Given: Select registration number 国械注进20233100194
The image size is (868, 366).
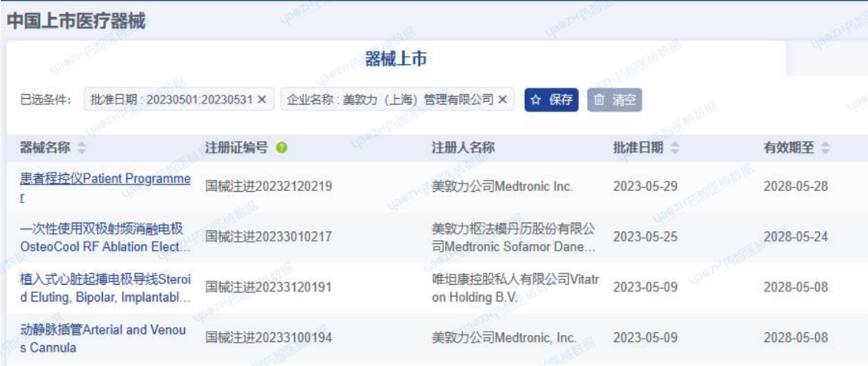Looking at the screenshot, I should 268,337.
